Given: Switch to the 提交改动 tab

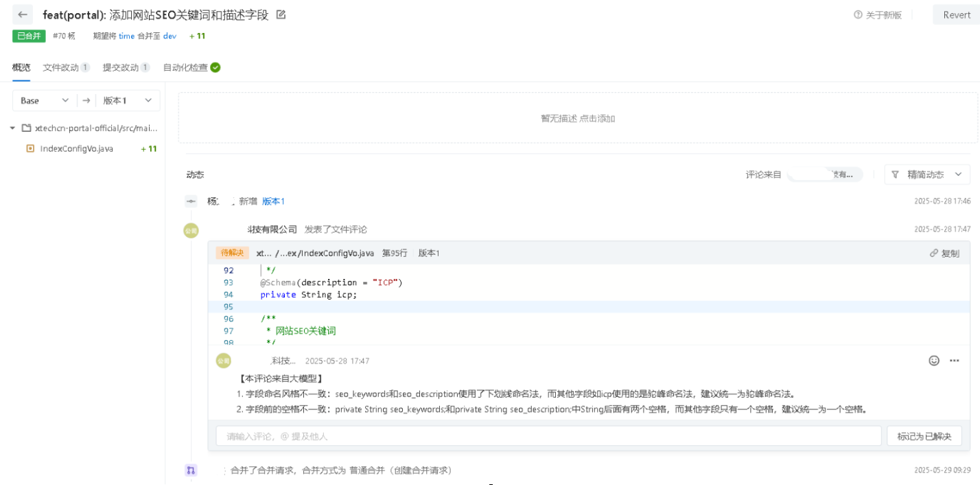Looking at the screenshot, I should tap(121, 67).
